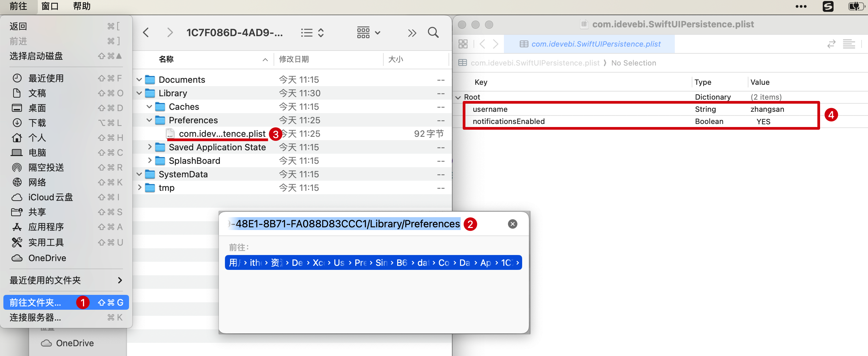Image resolution: width=868 pixels, height=356 pixels.
Task: Toggle Xcode editor lines options icon
Action: 849,44
